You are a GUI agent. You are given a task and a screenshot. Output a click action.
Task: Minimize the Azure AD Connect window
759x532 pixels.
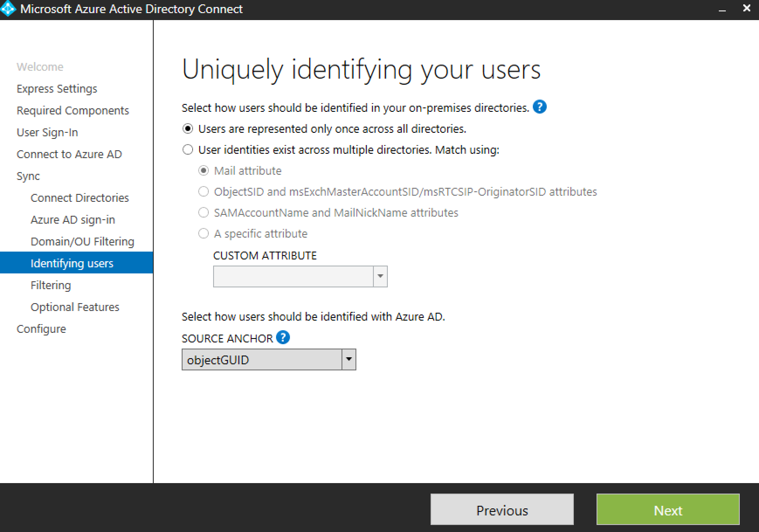coord(722,10)
